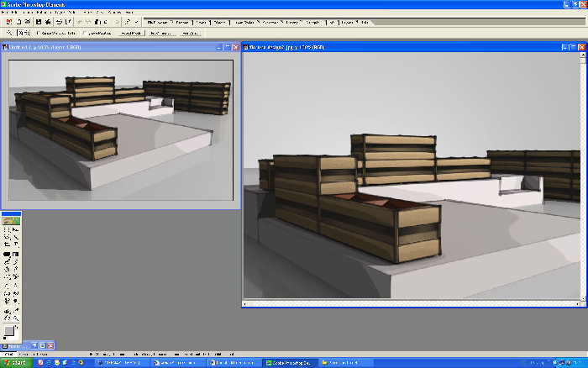
Task: Open the File menu
Action: (4, 13)
